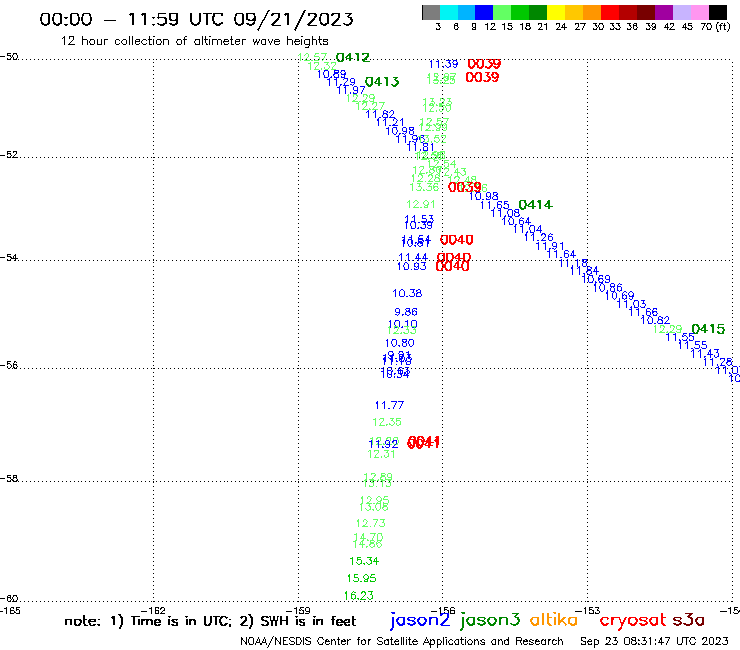Click the wave height value '12.31'
740x650 pixels.
[381, 454]
